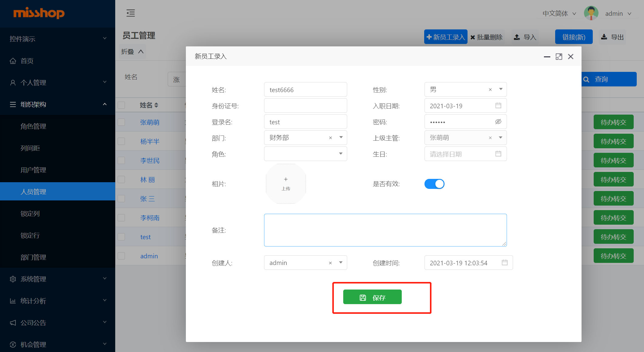The height and width of the screenshot is (352, 644).
Task: Collapse the 折叠 filter panel
Action: tap(132, 52)
